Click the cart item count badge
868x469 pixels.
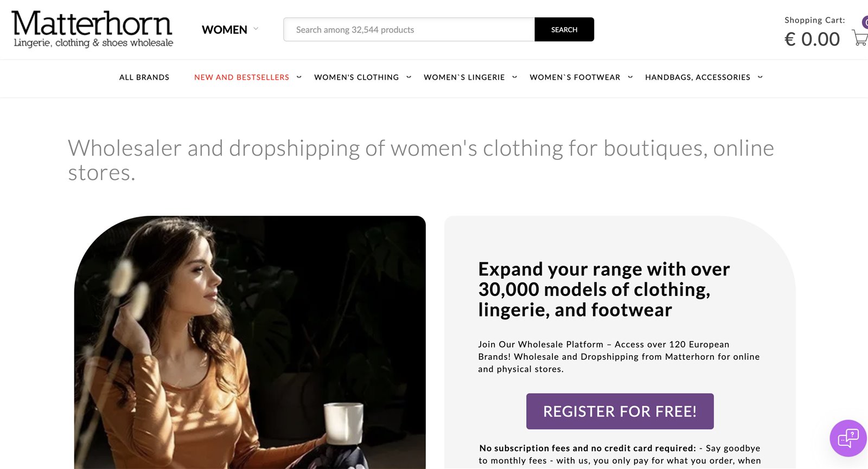click(865, 22)
